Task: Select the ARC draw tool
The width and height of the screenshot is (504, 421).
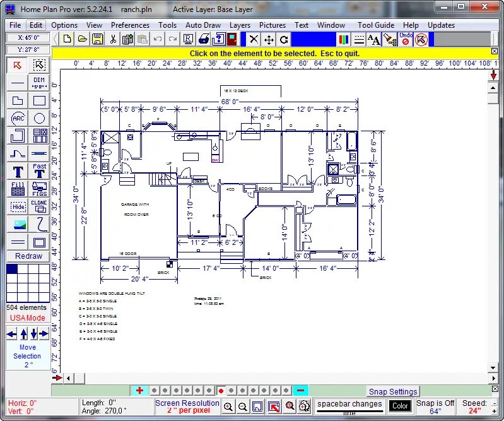Action: 18,119
